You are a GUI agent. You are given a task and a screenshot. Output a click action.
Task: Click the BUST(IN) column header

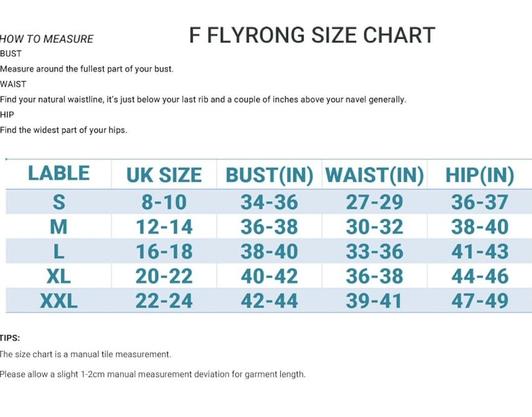tap(269, 175)
